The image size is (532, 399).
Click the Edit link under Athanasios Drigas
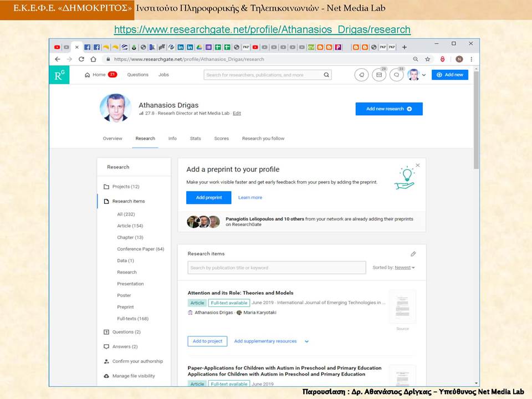tap(237, 113)
